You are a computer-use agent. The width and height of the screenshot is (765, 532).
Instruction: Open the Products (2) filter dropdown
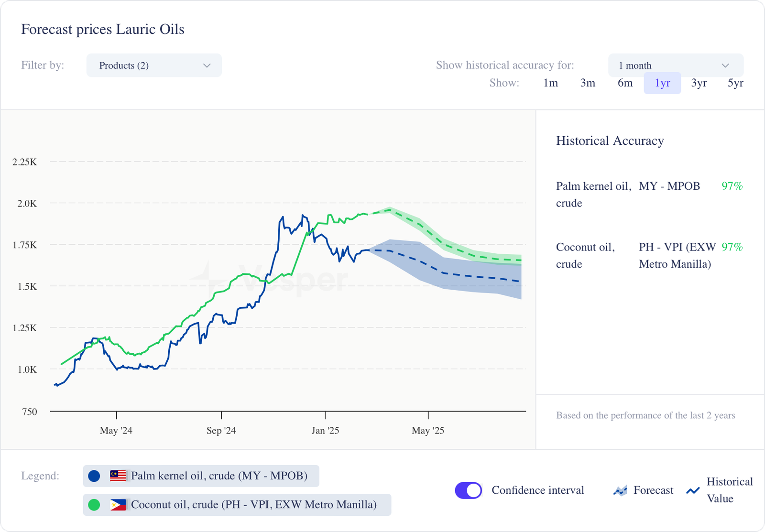(154, 65)
